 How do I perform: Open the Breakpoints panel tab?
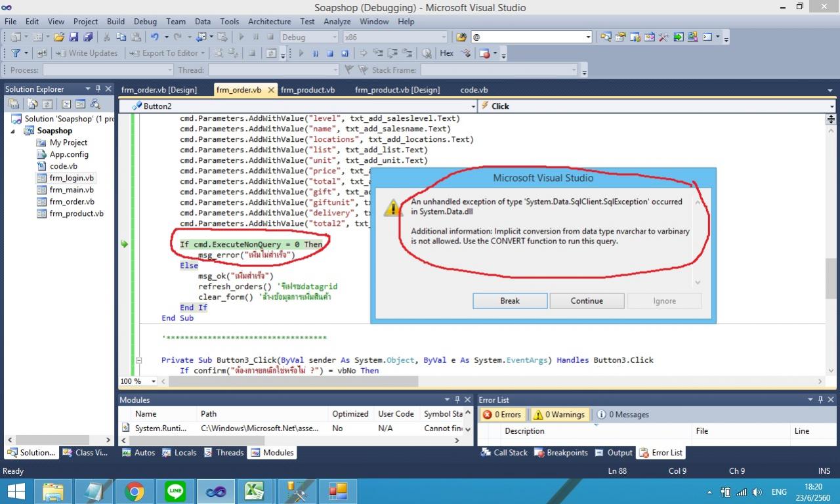tap(561, 453)
